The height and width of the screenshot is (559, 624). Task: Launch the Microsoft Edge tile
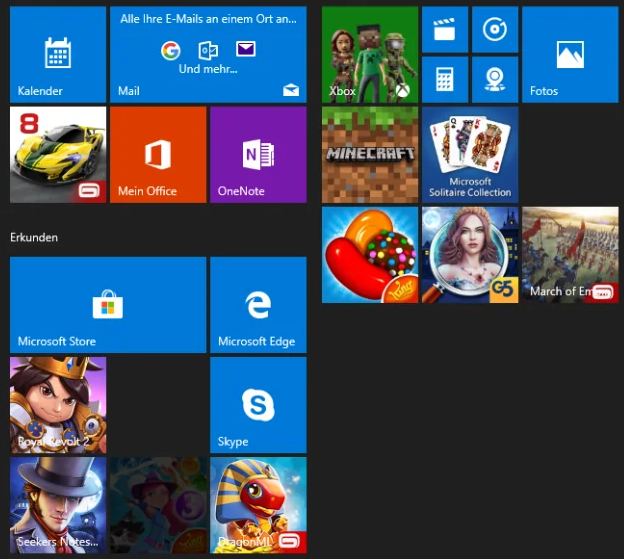(x=258, y=305)
